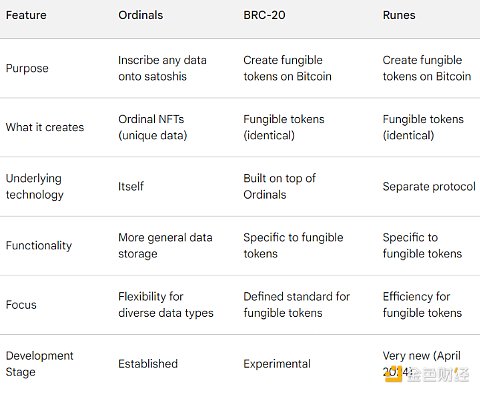Screen dimensions: 480x393
Task: Click 'Built on top of Ordinals' cell
Action: pos(279,186)
